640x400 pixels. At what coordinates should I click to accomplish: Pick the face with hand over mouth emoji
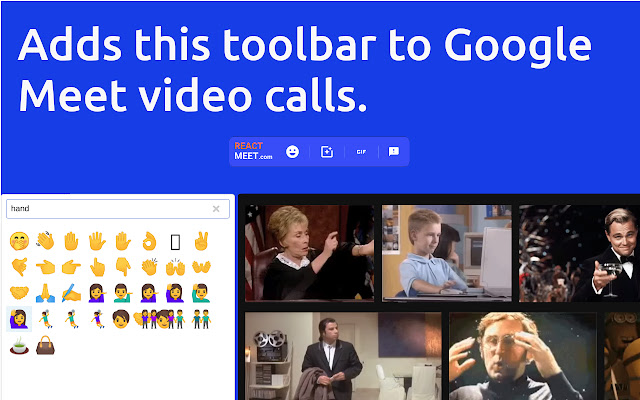(19, 241)
